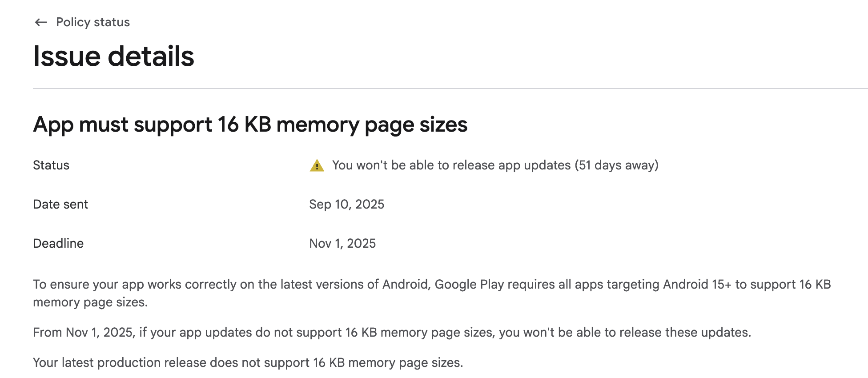This screenshot has height=378, width=868.
Task: Click the 16 KB memory page sizes title
Action: (x=250, y=125)
